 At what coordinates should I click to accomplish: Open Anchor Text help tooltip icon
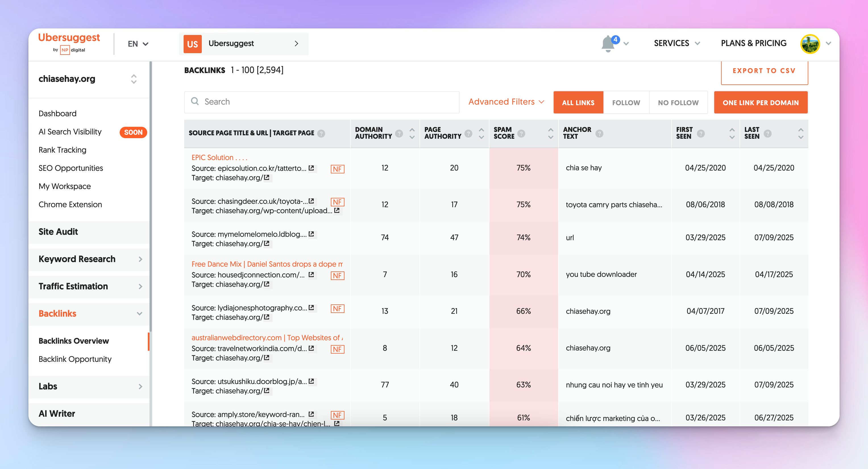599,133
